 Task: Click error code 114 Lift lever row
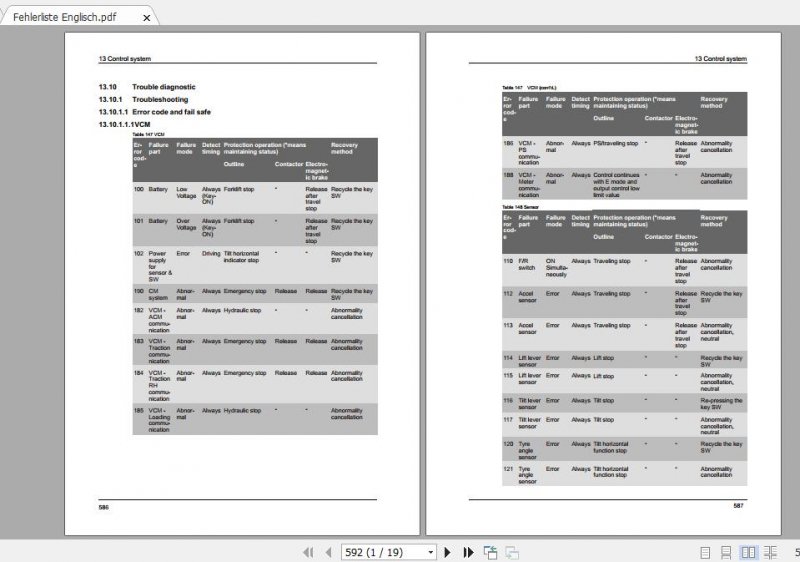coord(624,361)
